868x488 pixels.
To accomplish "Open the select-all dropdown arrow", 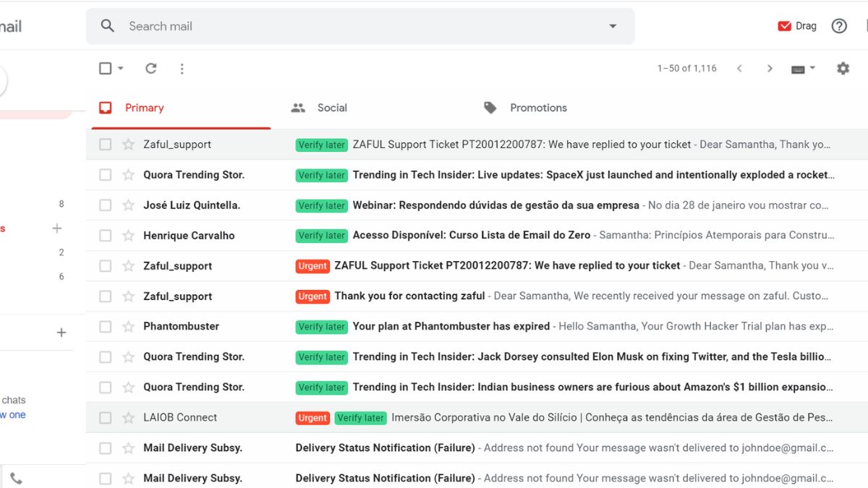I will pos(121,69).
